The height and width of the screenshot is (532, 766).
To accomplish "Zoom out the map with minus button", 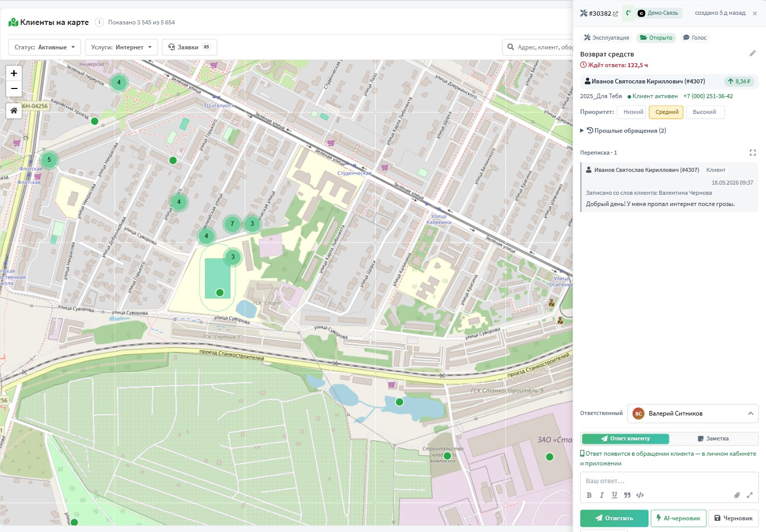I will tap(14, 88).
